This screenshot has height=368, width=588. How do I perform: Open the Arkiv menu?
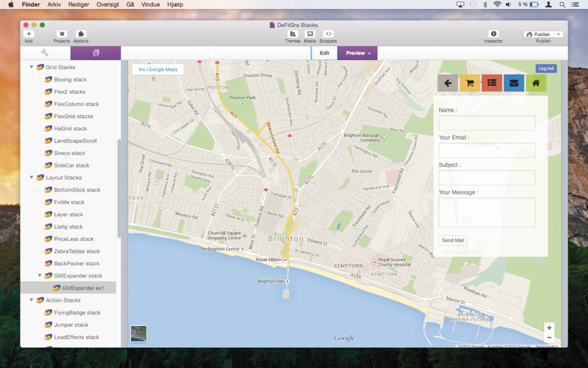point(54,4)
